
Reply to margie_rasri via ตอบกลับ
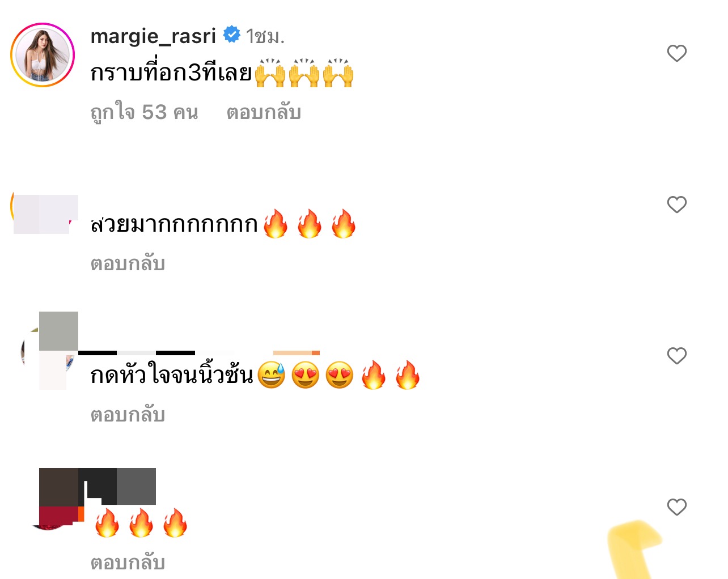[x=264, y=112]
